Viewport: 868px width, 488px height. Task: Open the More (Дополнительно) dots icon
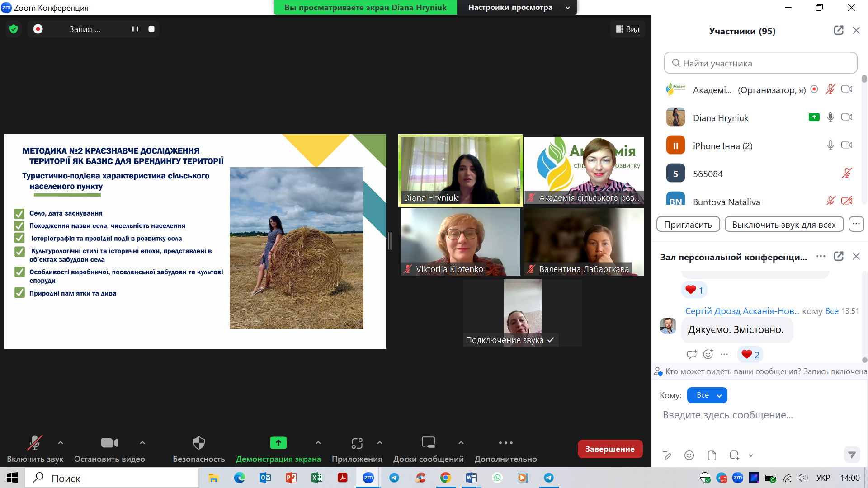click(x=505, y=443)
